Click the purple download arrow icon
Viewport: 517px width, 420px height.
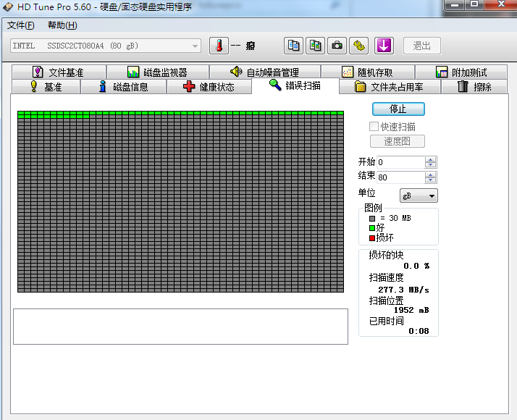tap(384, 46)
